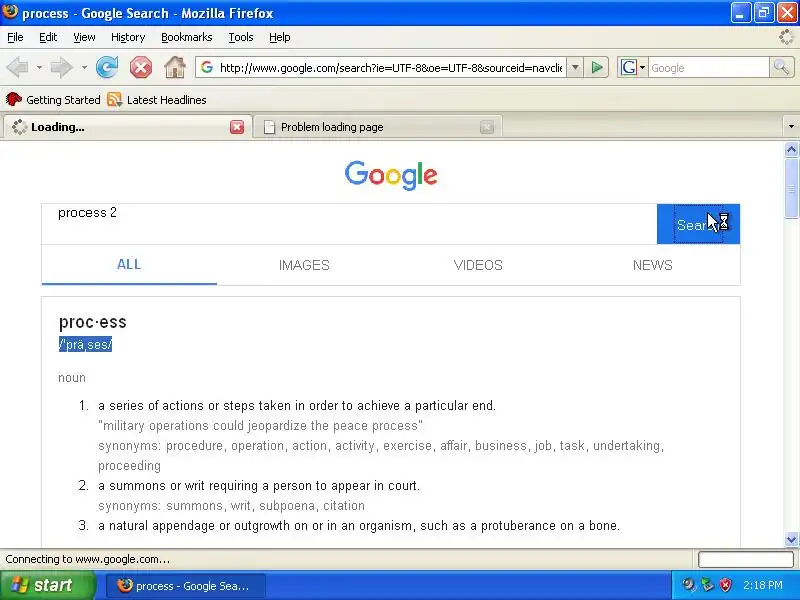Click the scroll up arrow
This screenshot has height=600, width=800.
[x=791, y=149]
